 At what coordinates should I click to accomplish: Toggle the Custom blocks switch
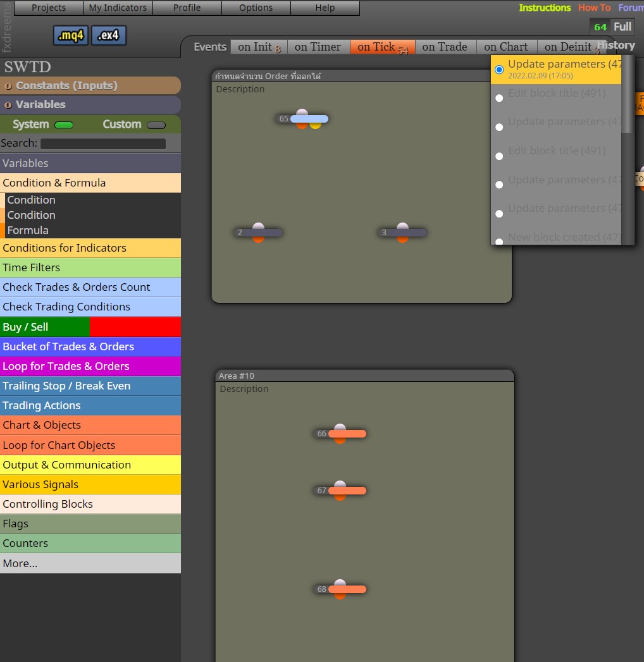tap(156, 125)
